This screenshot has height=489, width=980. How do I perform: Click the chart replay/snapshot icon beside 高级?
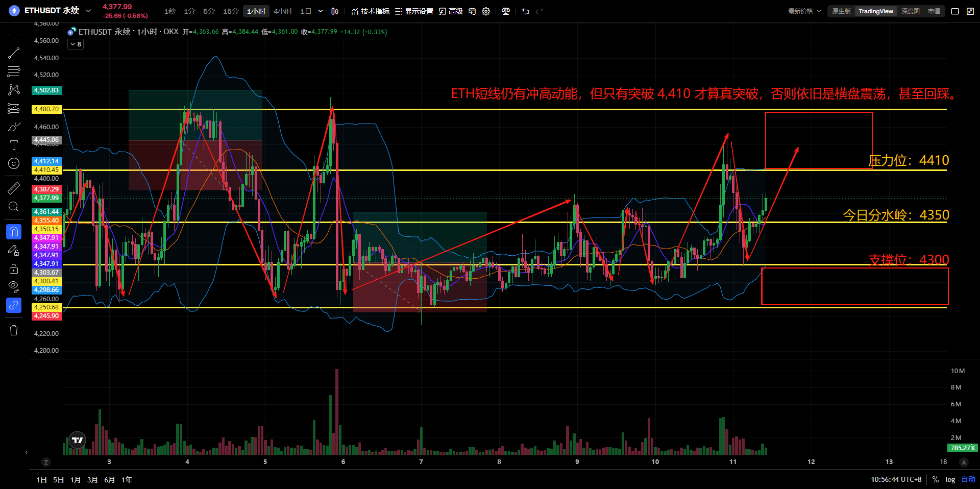click(472, 11)
